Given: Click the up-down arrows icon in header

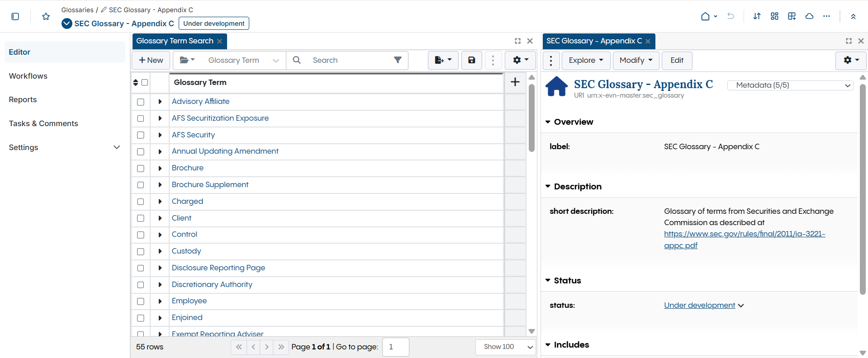Looking at the screenshot, I should tap(757, 16).
